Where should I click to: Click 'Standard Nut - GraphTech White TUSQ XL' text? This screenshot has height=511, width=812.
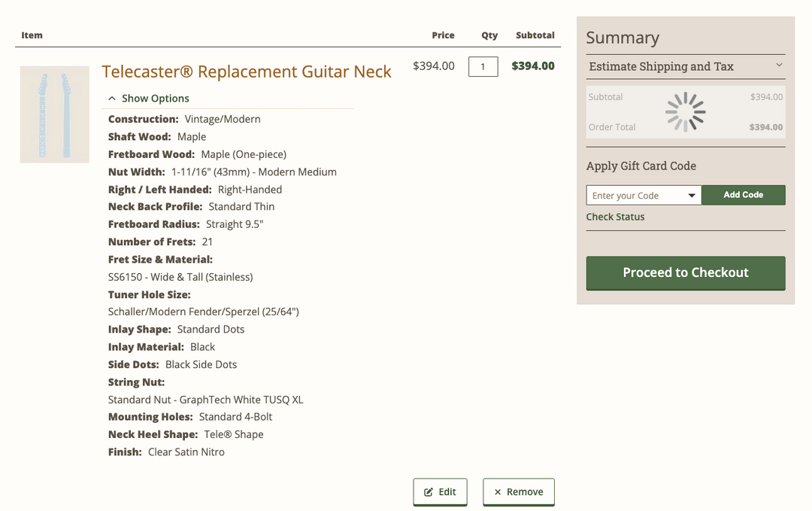tap(205, 400)
